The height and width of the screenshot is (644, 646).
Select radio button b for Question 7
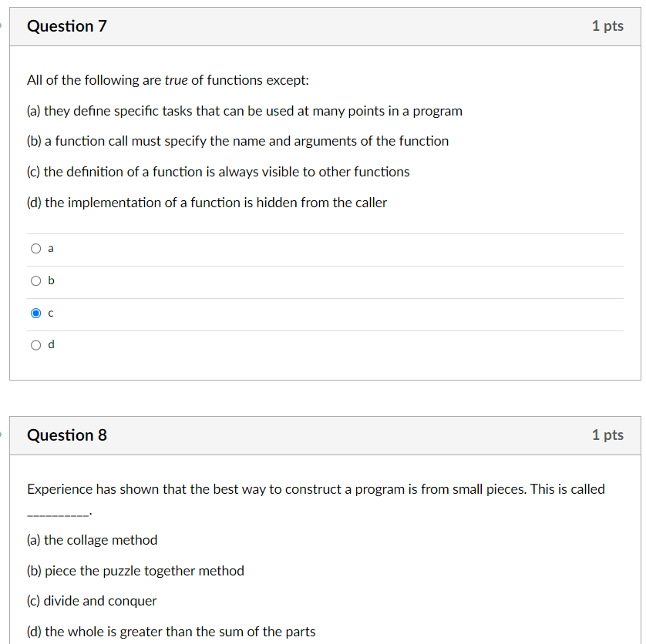click(x=35, y=280)
